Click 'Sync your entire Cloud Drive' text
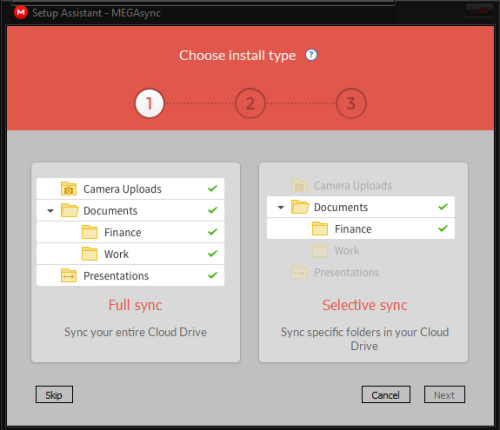This screenshot has width=500, height=430. click(x=135, y=332)
